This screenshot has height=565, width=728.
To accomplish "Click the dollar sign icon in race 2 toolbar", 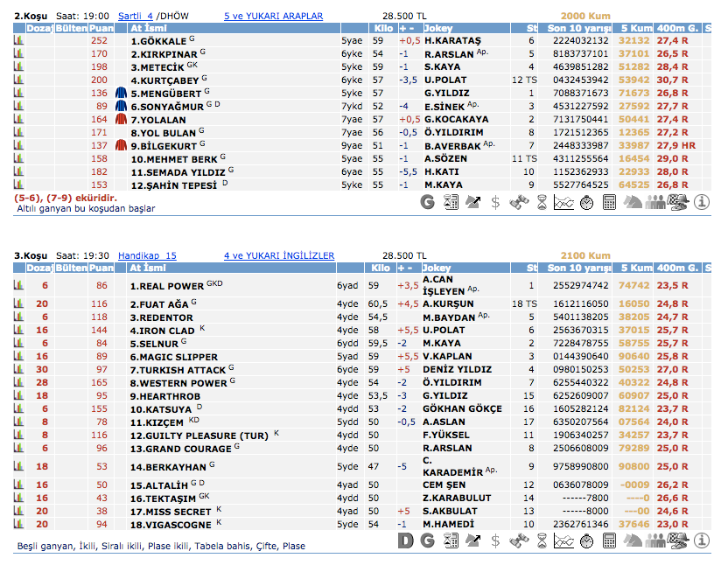I will click(x=495, y=202).
